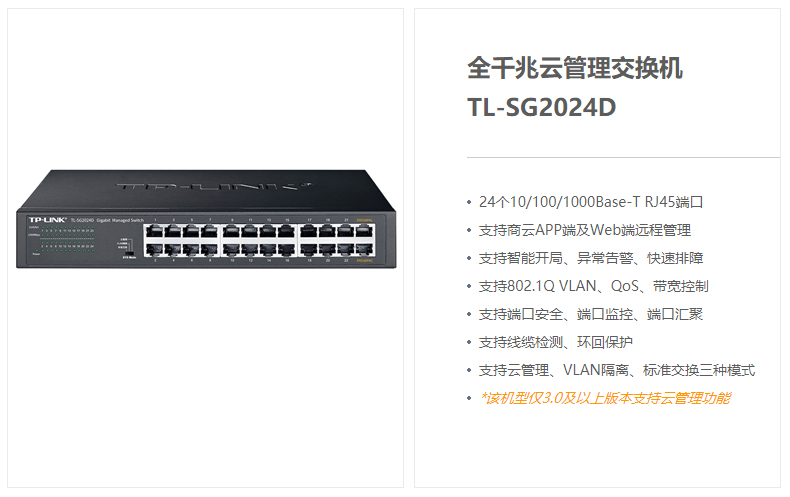This screenshot has width=790, height=497.
Task: Click the 支持端口安全、端口监控、端口汇聚 feature
Action: tap(590, 315)
